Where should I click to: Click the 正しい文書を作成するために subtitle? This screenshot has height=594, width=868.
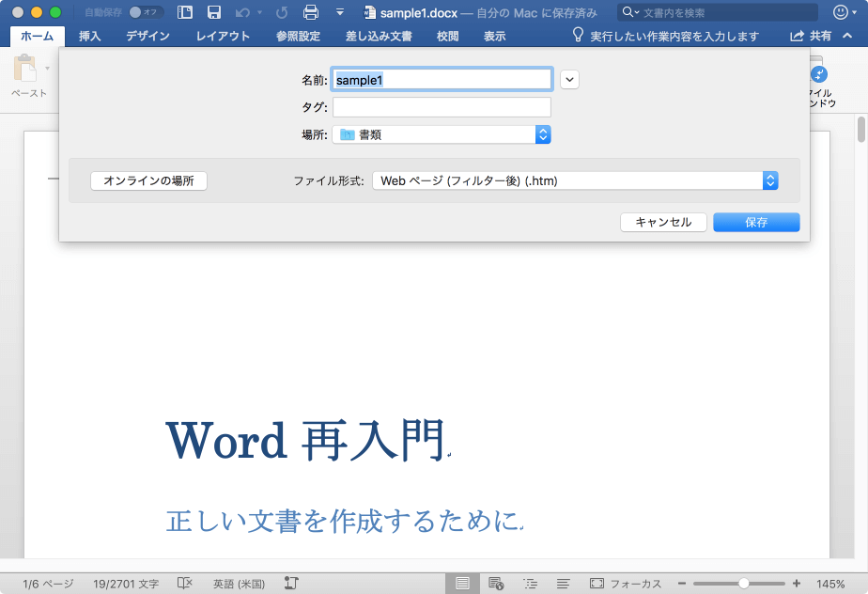[343, 521]
